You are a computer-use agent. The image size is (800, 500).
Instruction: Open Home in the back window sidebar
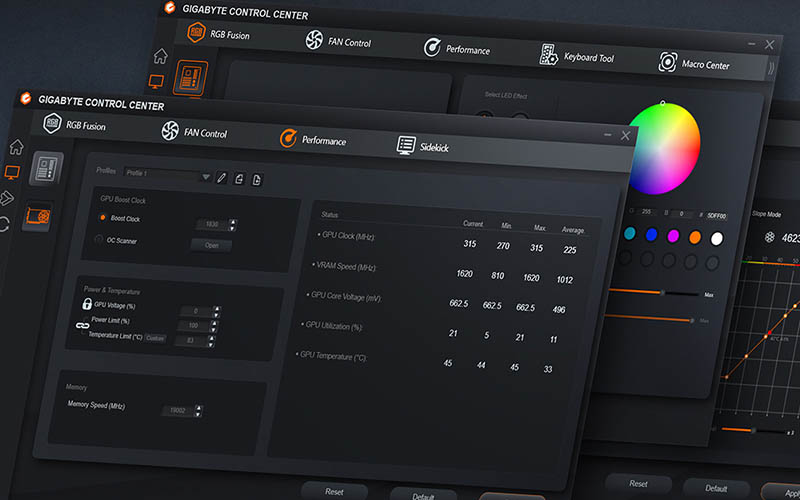(x=160, y=56)
